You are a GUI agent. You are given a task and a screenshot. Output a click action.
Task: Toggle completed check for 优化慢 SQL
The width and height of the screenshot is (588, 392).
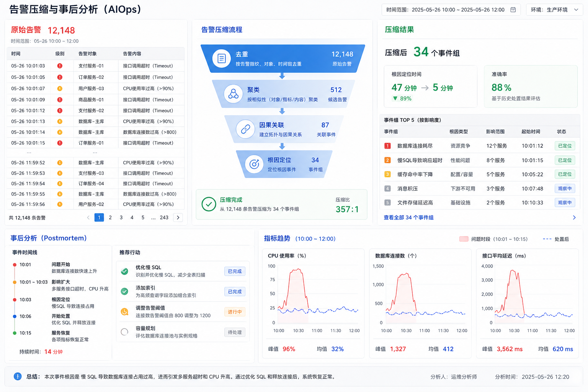pyautogui.click(x=124, y=271)
